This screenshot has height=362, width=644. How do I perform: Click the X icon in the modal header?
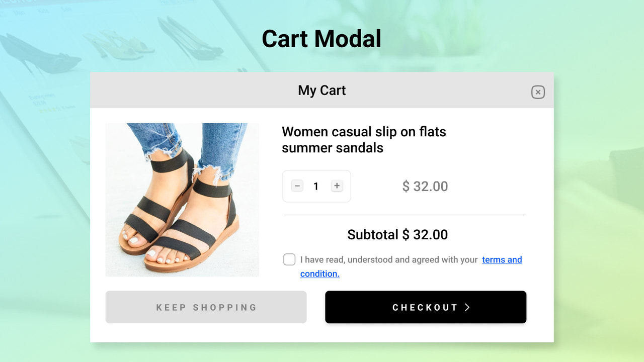pos(538,92)
